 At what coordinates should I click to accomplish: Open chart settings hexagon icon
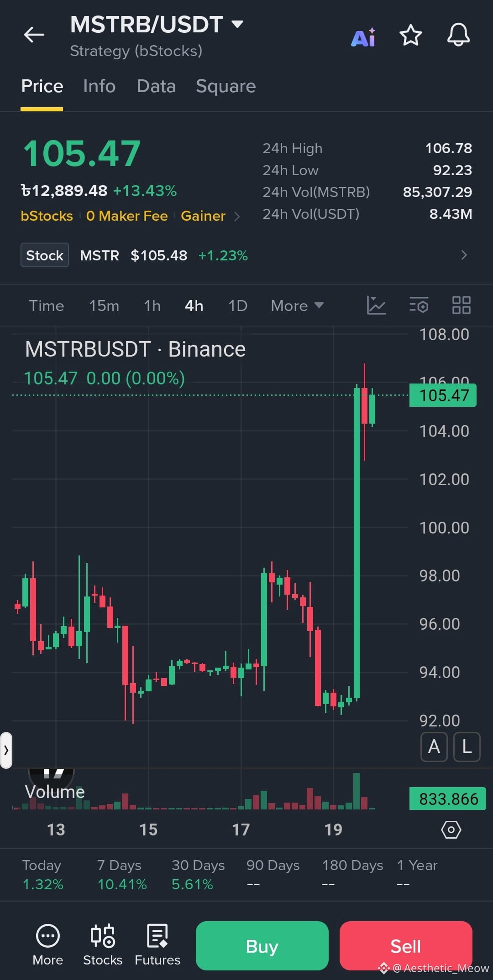point(451,830)
